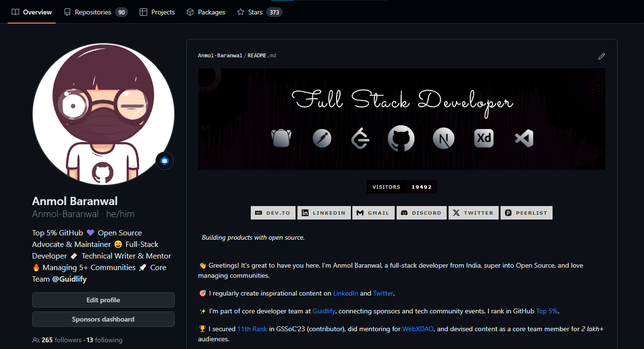Open the Sponsors dashboard
The image size is (644, 349).
103,319
